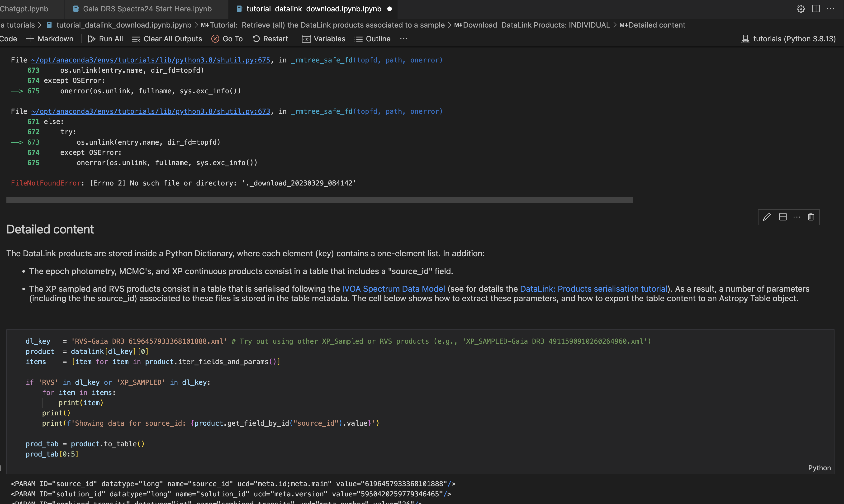
Task: Click the Outline list icon
Action: tap(359, 39)
